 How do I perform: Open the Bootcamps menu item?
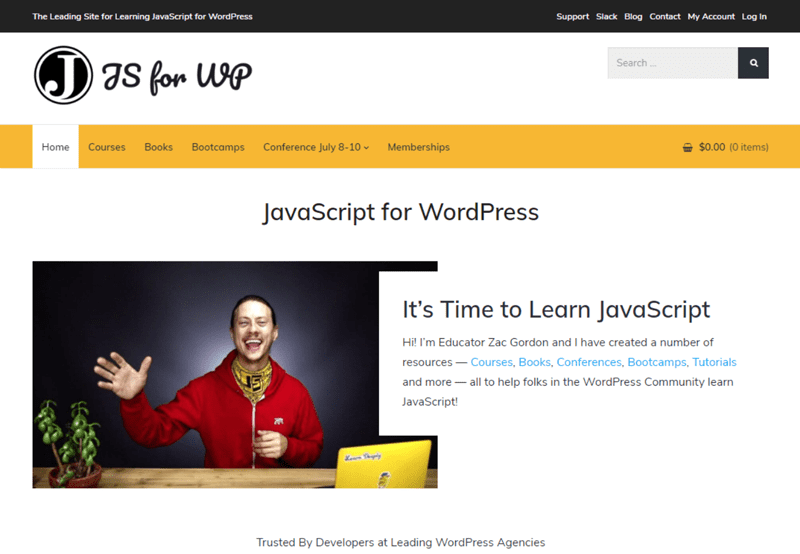point(218,147)
